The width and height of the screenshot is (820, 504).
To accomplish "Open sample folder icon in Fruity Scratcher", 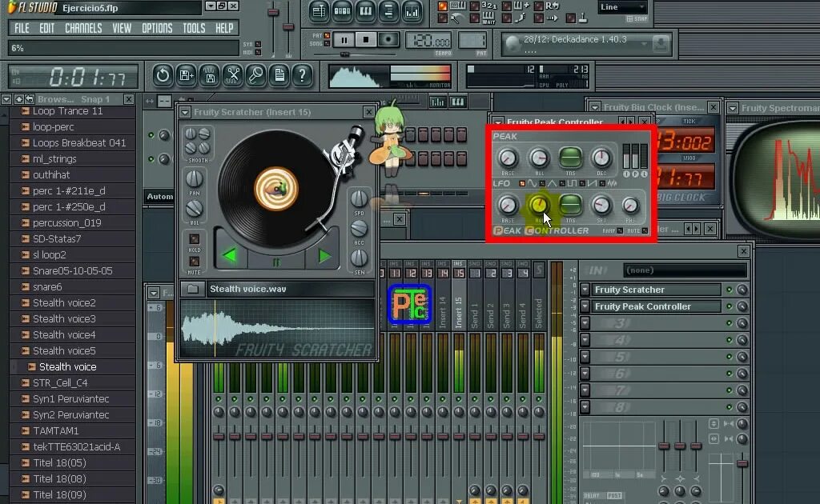I will click(193, 289).
